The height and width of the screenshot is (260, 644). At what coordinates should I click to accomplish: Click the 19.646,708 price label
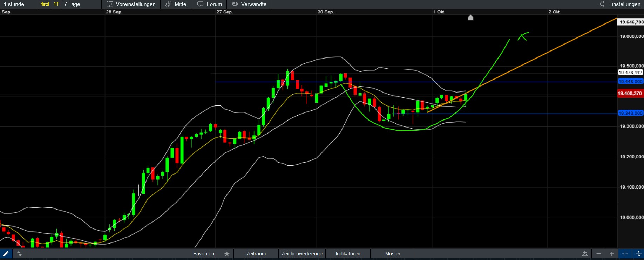coord(630,22)
